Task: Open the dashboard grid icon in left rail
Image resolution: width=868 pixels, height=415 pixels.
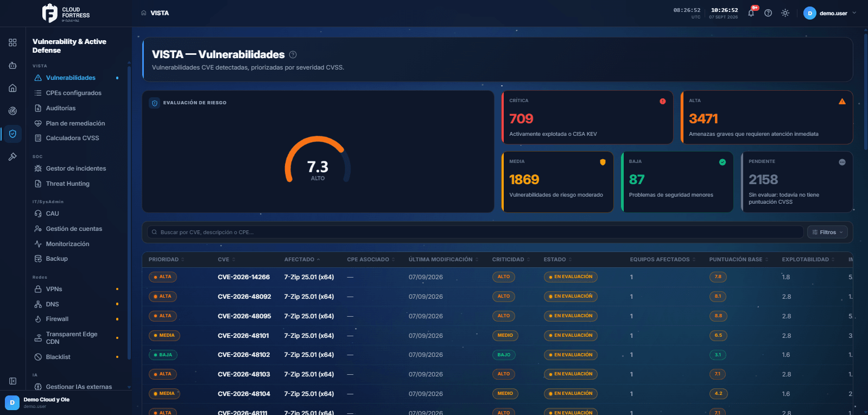Action: (x=12, y=42)
